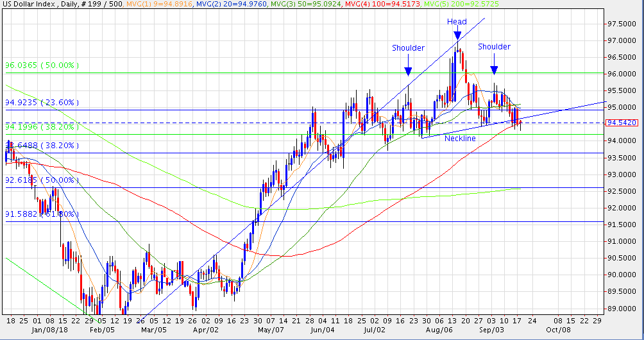Click the Aug/06 date axis label

coord(439,330)
